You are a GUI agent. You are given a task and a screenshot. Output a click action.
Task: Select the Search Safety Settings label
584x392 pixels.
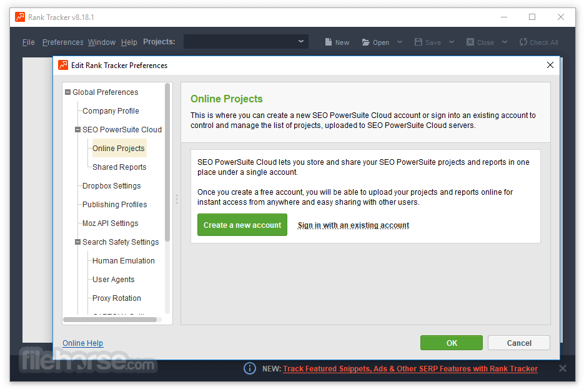point(121,242)
